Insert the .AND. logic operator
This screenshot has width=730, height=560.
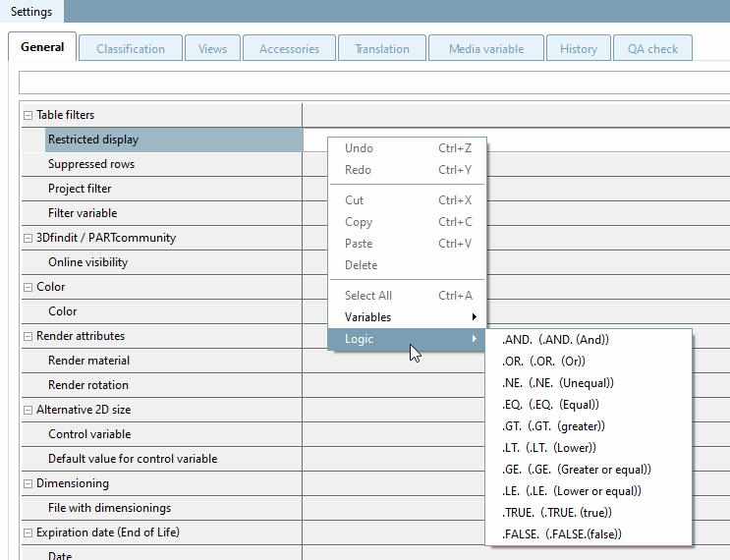point(555,339)
